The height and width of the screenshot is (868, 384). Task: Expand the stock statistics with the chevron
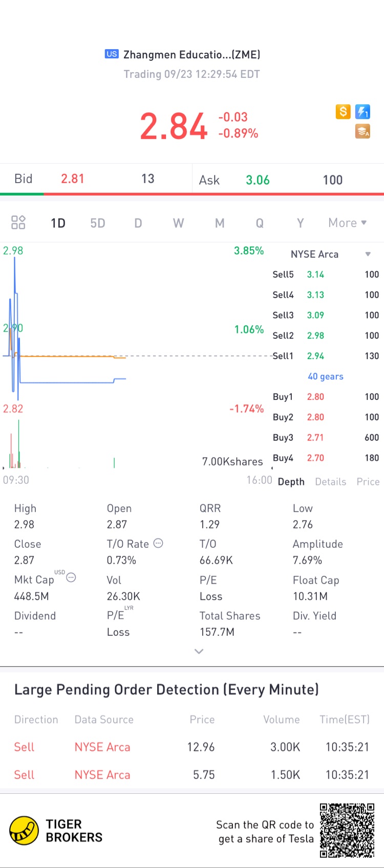[x=199, y=651]
